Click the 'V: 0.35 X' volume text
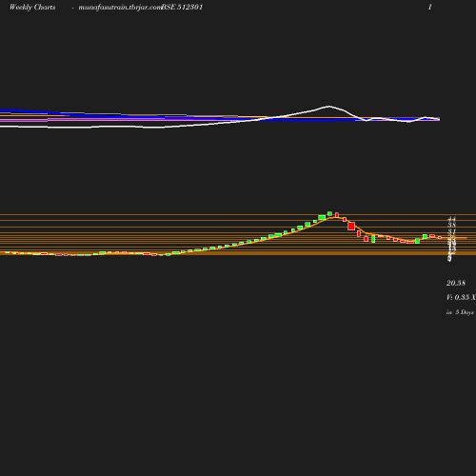The image size is (476, 476). point(461,297)
